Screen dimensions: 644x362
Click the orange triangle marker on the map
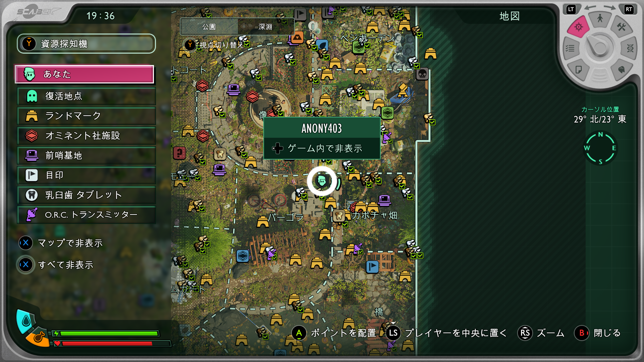tap(297, 38)
